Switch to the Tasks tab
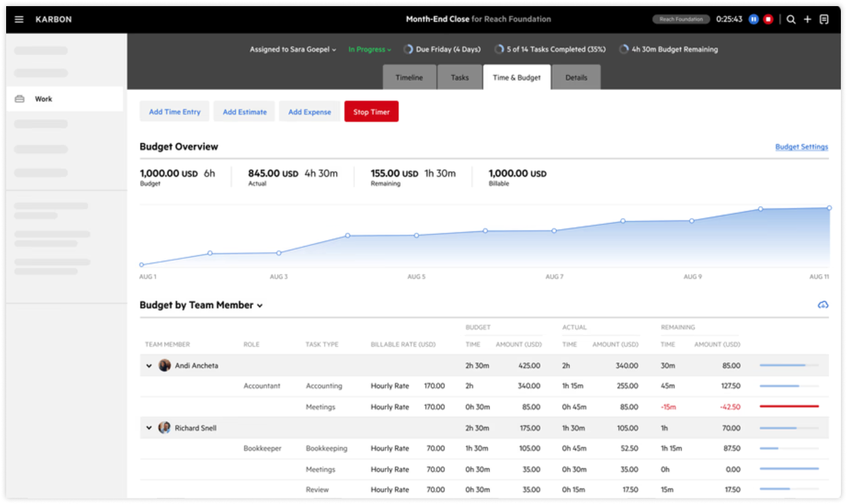 click(460, 78)
